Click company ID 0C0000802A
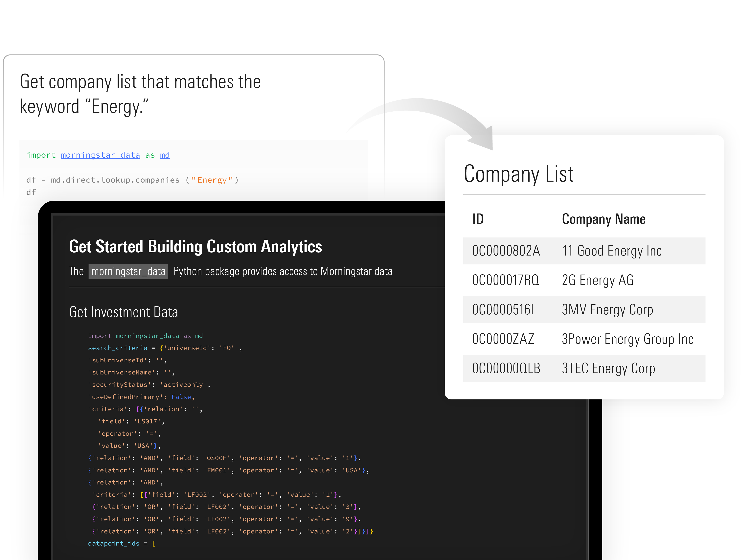Screen dimensions: 751x560 click(506, 251)
